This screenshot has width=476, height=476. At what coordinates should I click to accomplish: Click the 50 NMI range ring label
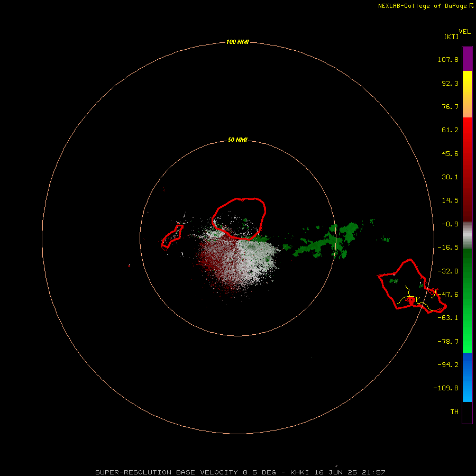tap(237, 140)
